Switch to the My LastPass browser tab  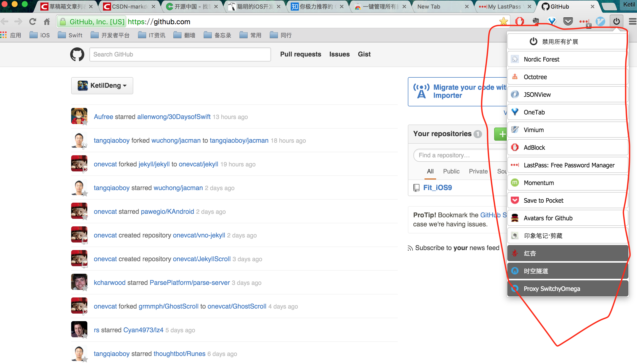coord(505,7)
